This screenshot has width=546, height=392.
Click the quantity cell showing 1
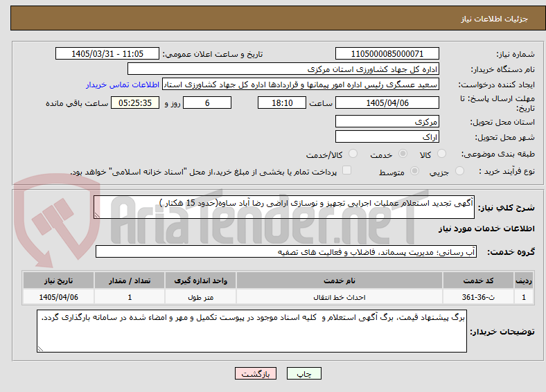130,297
